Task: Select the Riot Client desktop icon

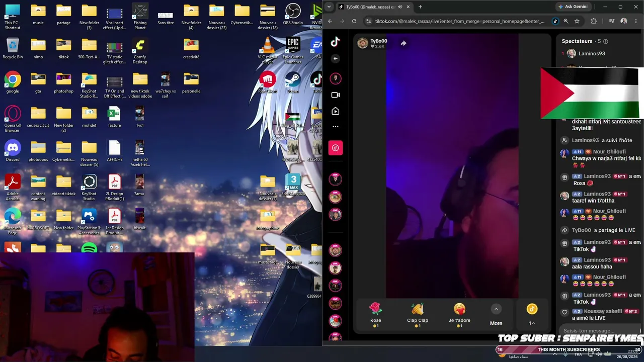Action: tap(268, 82)
